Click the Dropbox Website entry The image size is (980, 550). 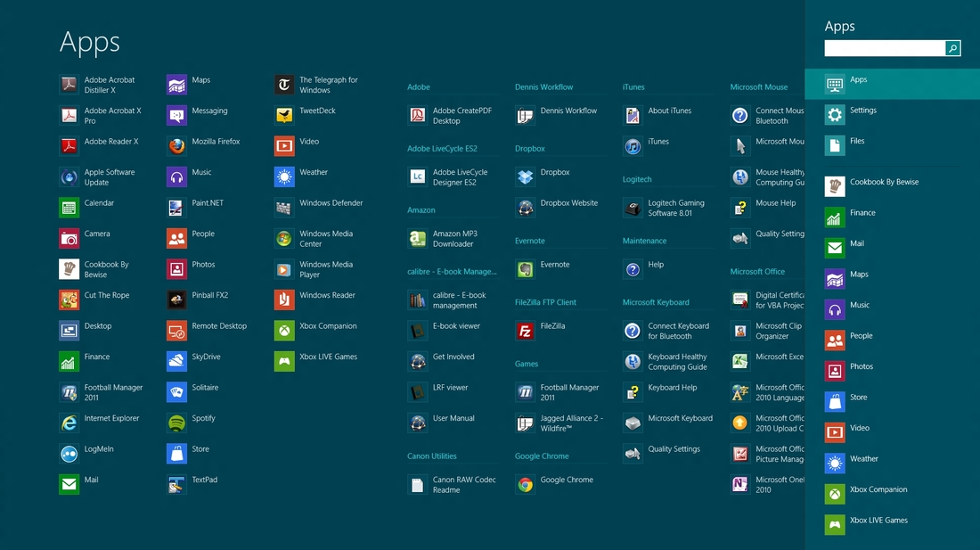(558, 208)
